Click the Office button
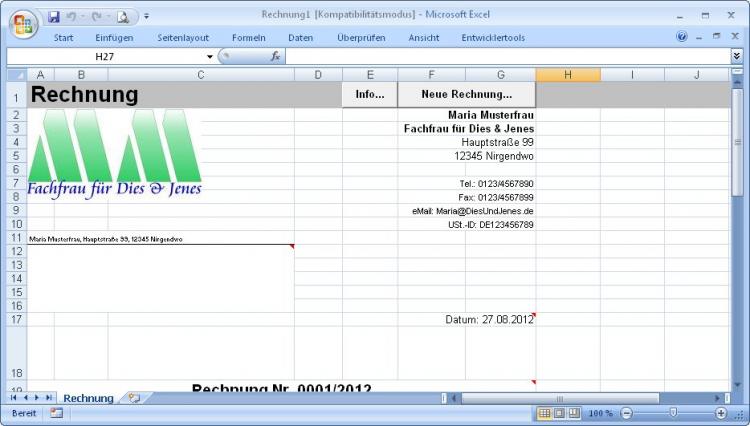Viewport: 750px width, 426px height. pos(22,23)
